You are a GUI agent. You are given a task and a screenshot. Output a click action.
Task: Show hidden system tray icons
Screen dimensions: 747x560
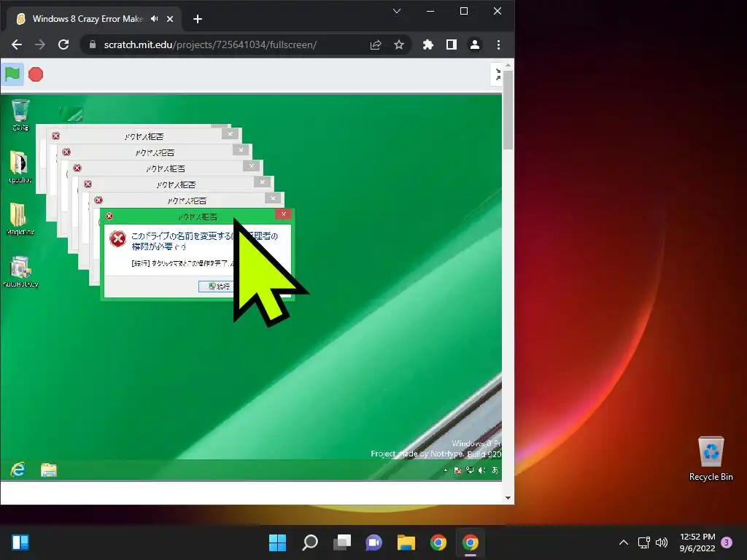tap(623, 542)
